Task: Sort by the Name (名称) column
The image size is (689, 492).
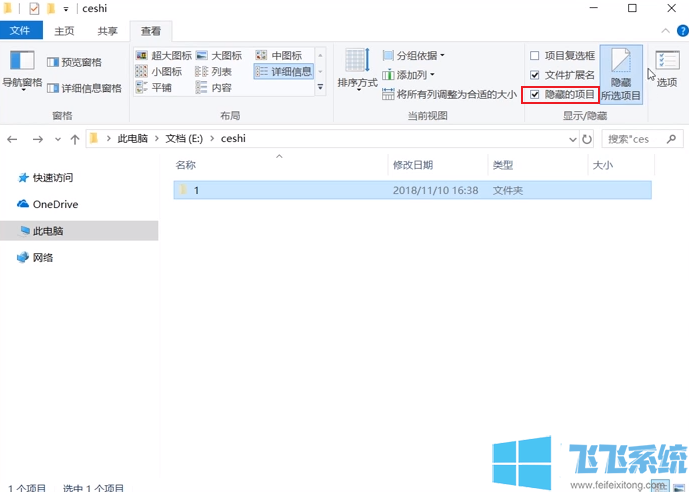Action: tap(185, 165)
